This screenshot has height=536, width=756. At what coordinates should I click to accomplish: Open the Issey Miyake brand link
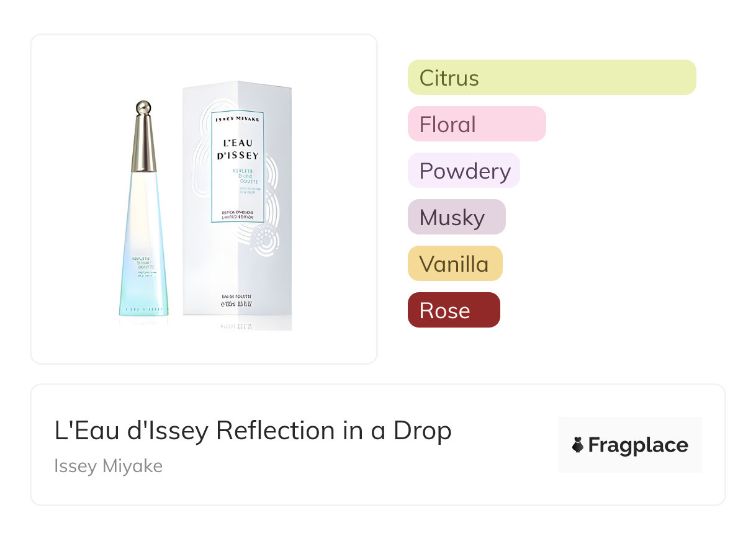pyautogui.click(x=109, y=466)
